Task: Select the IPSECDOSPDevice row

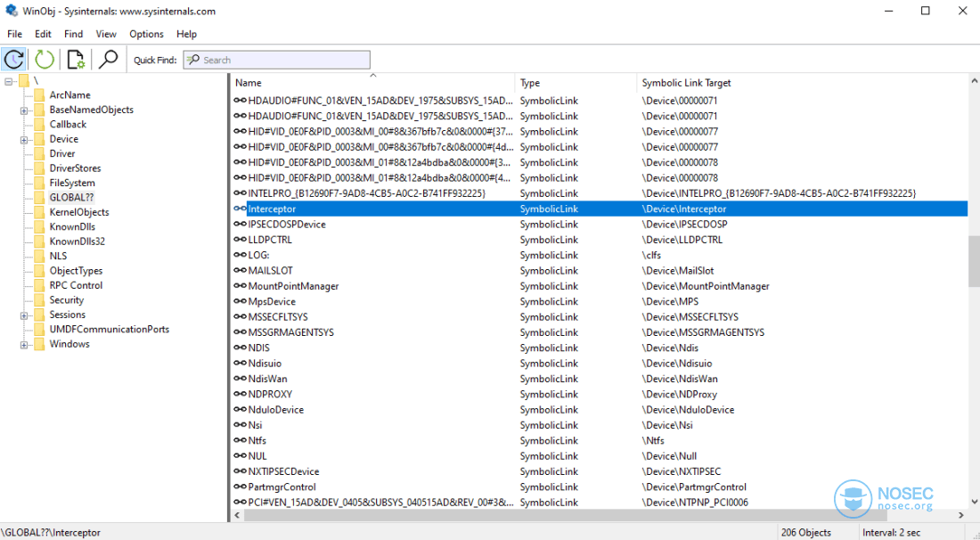Action: click(600, 225)
